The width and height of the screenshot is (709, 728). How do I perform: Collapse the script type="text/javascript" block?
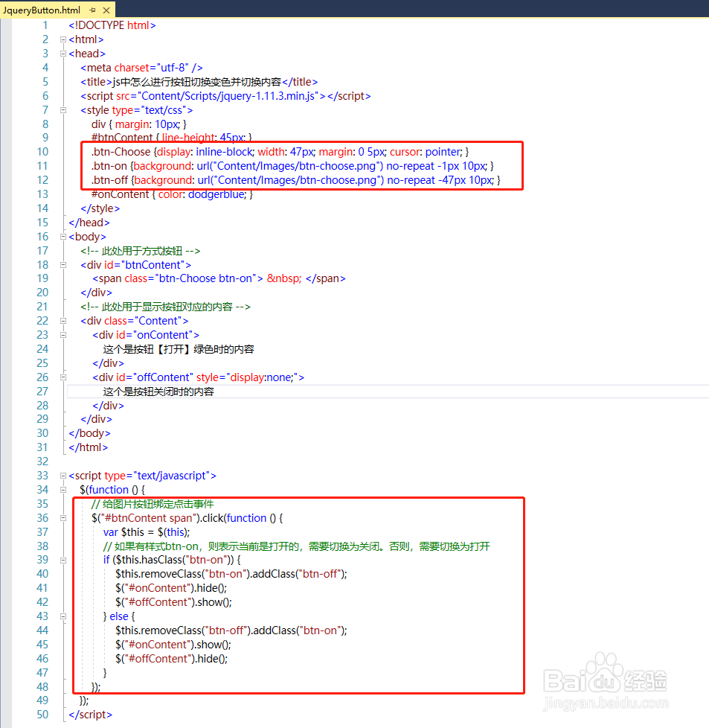(x=63, y=476)
